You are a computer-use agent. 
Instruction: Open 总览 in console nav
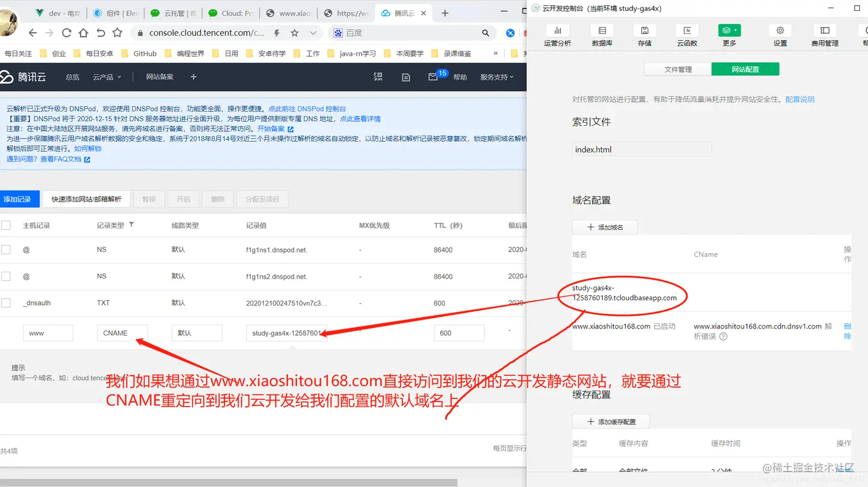point(72,77)
